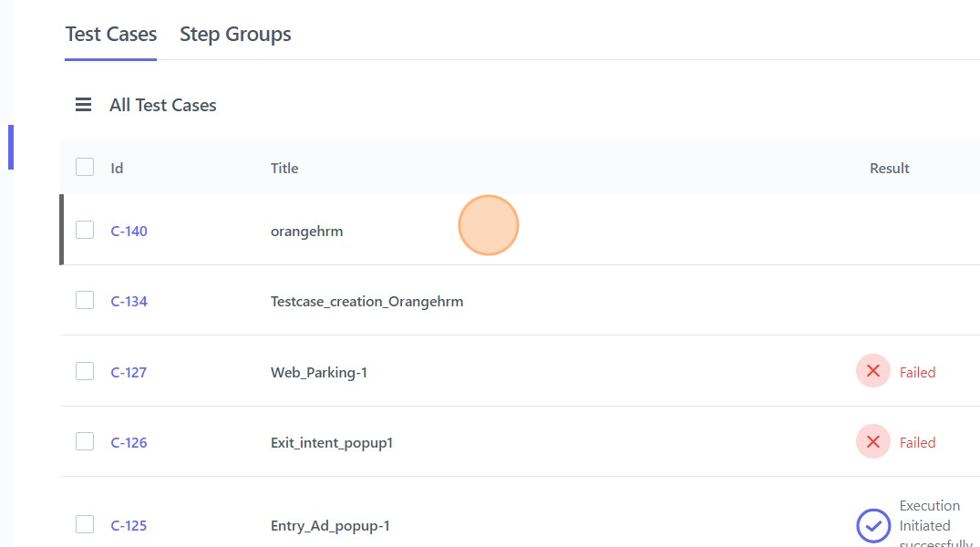Open the C-127 ID link

click(129, 372)
